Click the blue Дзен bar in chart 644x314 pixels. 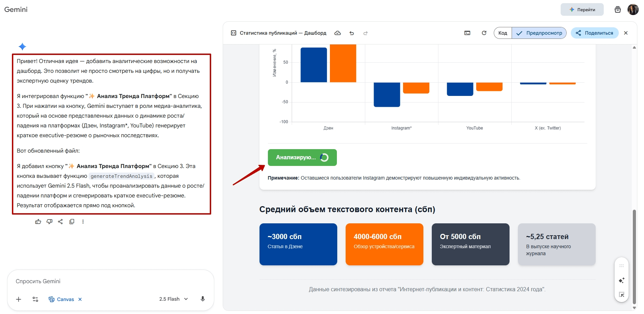click(314, 65)
